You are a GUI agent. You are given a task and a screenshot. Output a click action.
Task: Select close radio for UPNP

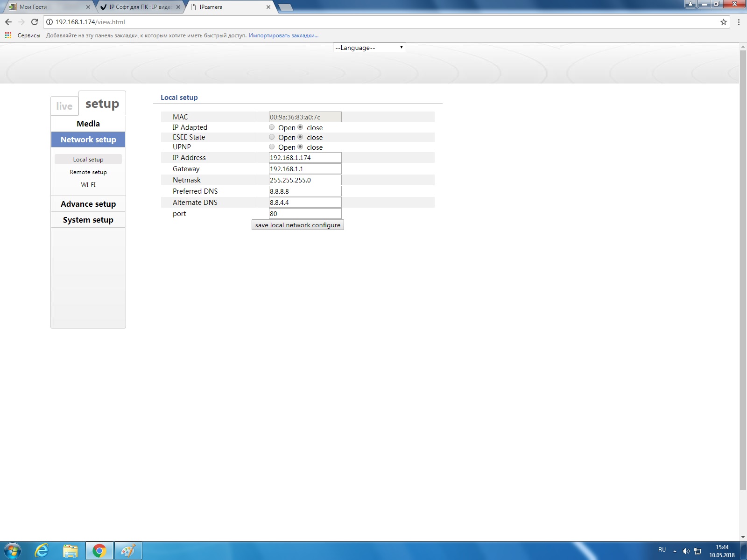(300, 147)
